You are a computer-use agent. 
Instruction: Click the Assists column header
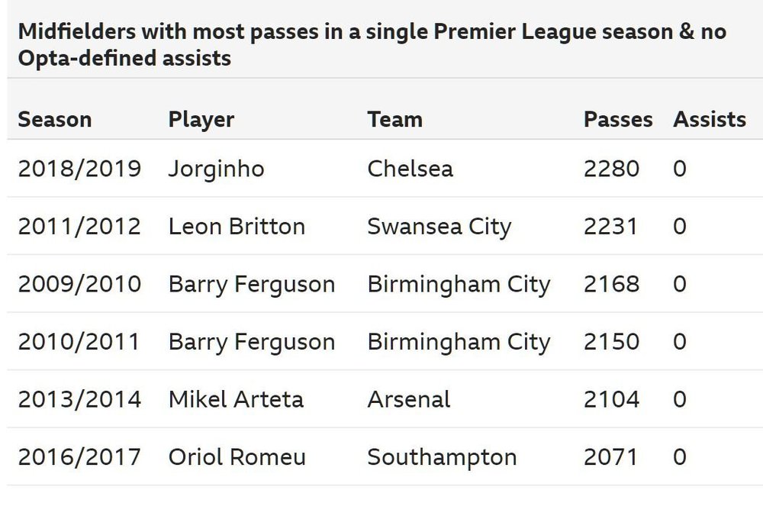710,119
